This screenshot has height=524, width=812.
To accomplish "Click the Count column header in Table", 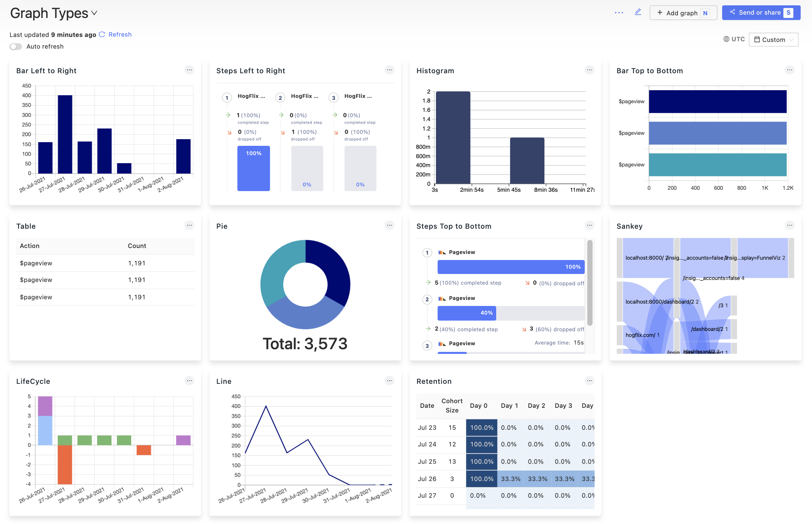I will [x=137, y=246].
